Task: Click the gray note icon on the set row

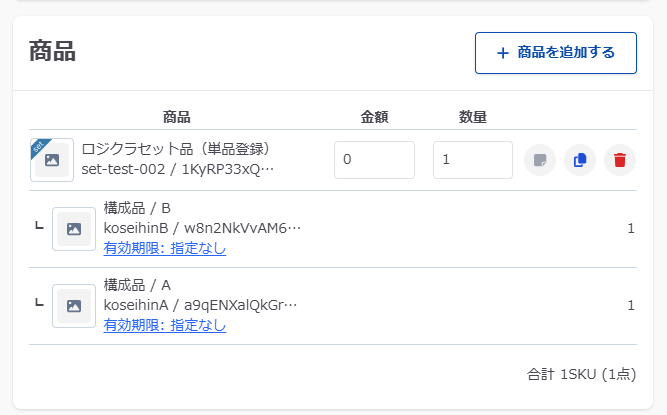Action: (540, 160)
